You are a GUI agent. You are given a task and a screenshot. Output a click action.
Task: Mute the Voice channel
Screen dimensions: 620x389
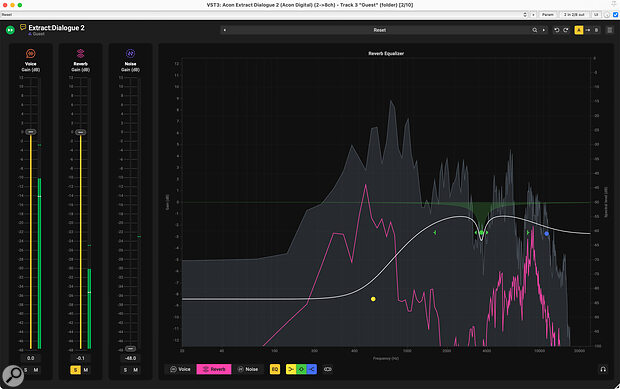click(x=36, y=370)
